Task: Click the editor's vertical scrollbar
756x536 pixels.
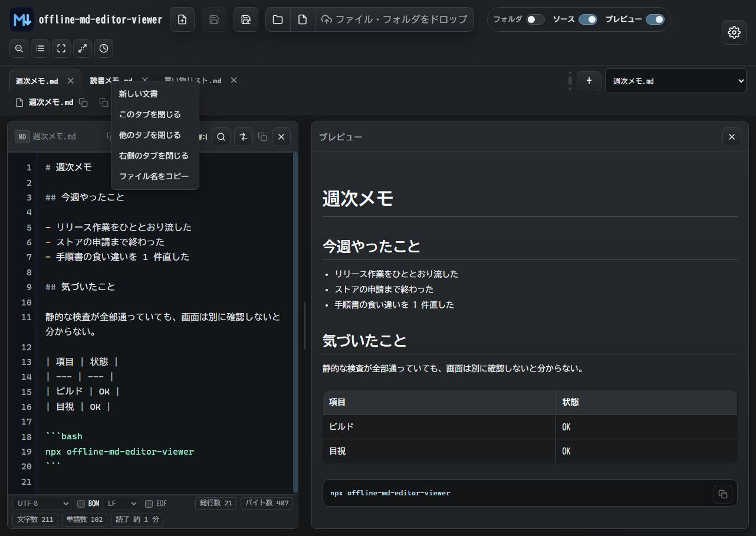Action: point(295,323)
